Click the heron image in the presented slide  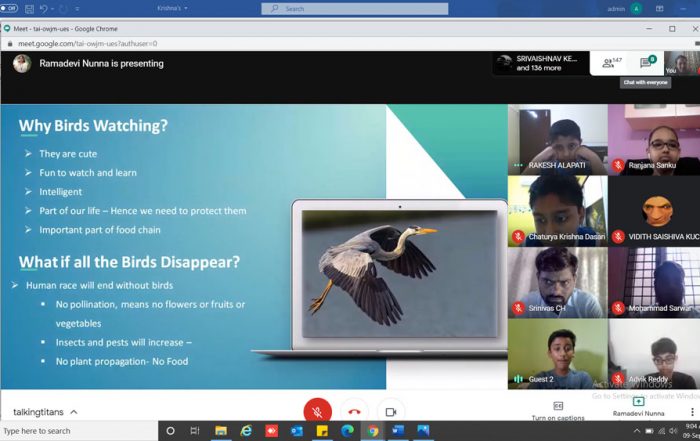click(x=400, y=273)
